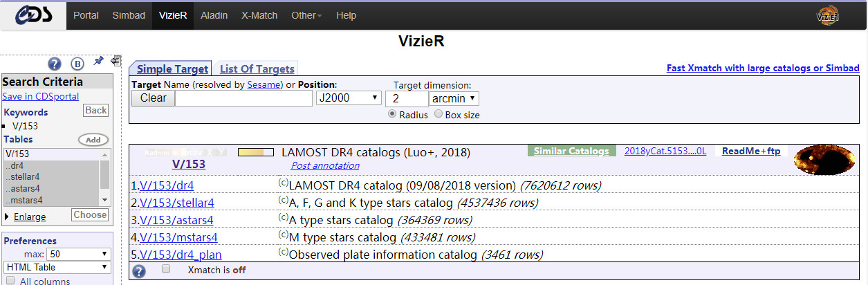
Task: Click the pushpin icon above Search Criteria
Action: pos(98,62)
